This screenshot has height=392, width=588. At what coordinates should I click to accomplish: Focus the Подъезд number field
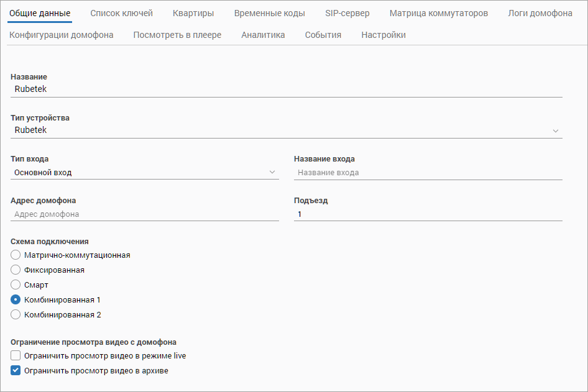428,214
